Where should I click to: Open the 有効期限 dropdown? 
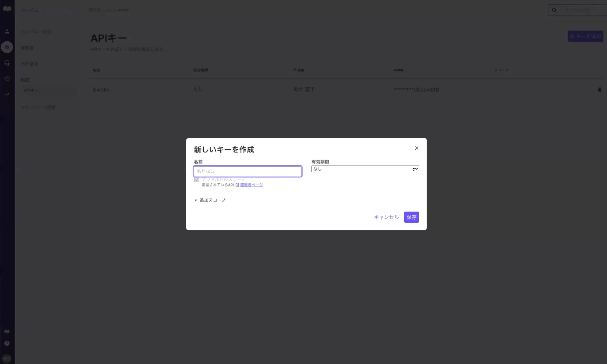click(x=365, y=169)
